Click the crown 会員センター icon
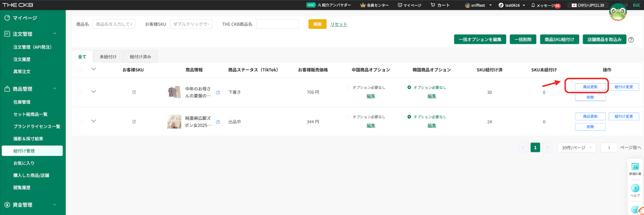 363,5
